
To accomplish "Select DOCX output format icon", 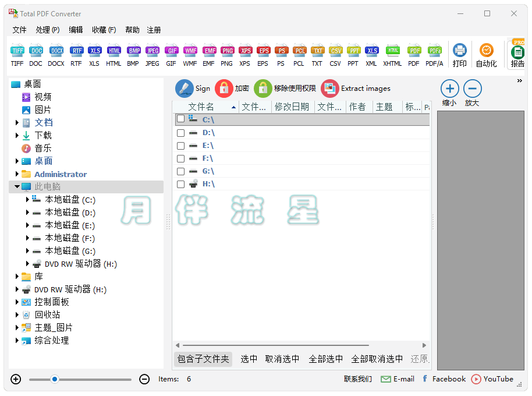I will [56, 55].
